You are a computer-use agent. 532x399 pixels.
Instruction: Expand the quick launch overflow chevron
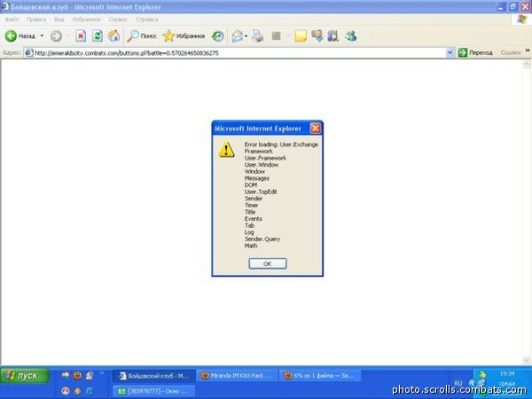pos(101,373)
